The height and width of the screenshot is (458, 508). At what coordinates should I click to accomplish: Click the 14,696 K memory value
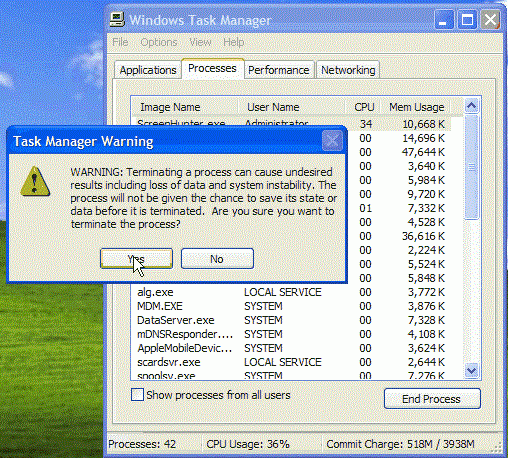tap(423, 138)
